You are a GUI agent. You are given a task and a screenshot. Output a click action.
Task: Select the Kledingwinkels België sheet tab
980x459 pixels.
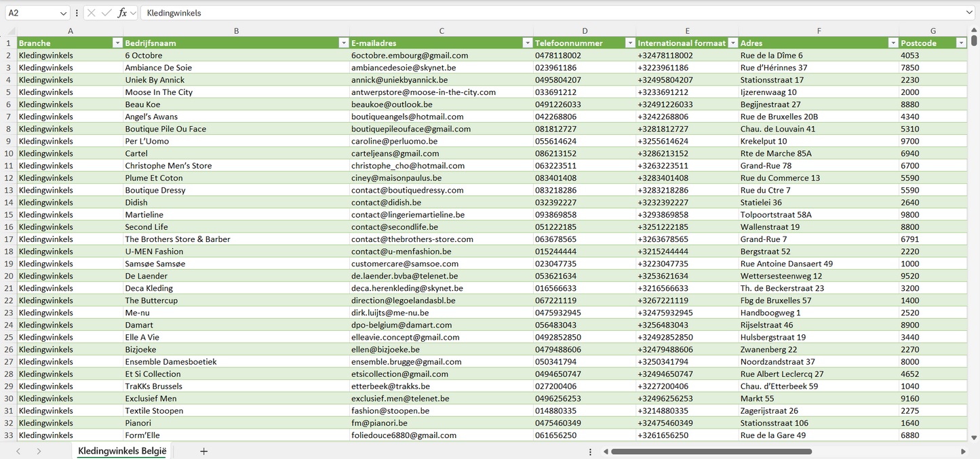tap(122, 452)
